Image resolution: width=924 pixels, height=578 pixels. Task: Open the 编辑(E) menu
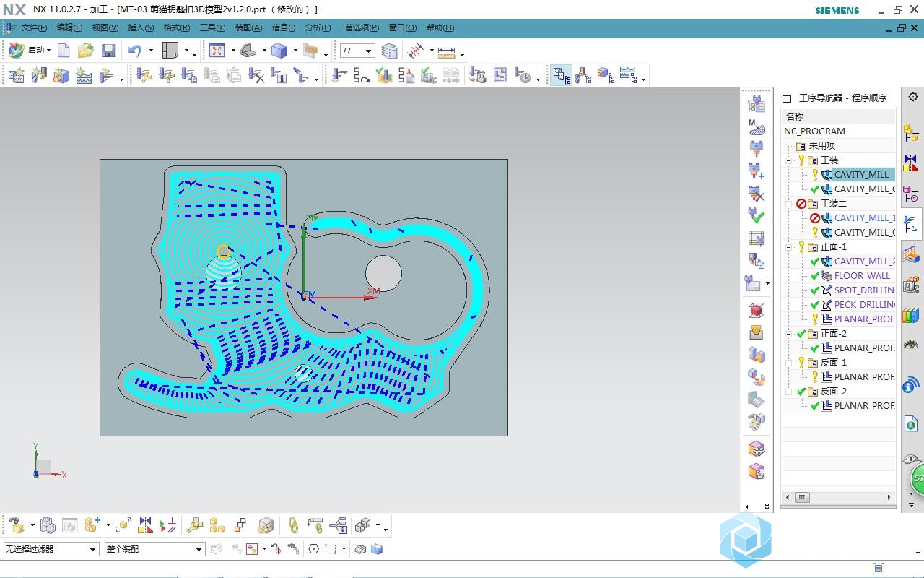click(x=69, y=28)
